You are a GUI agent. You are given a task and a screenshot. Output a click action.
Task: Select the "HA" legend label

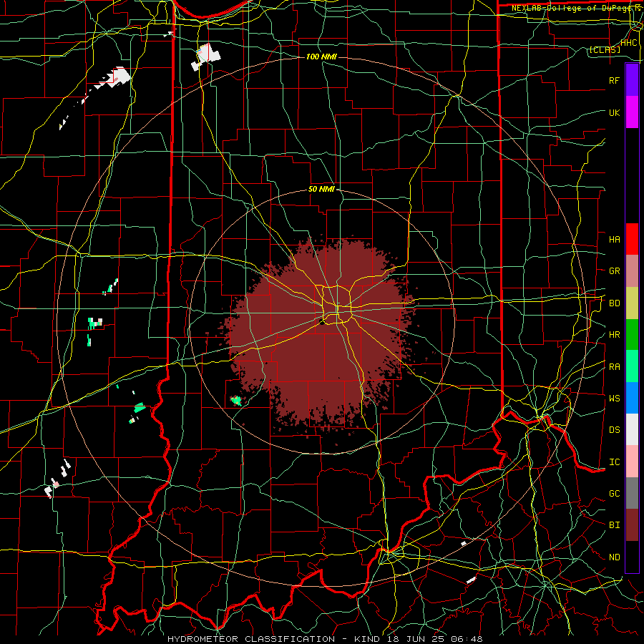pos(614,240)
